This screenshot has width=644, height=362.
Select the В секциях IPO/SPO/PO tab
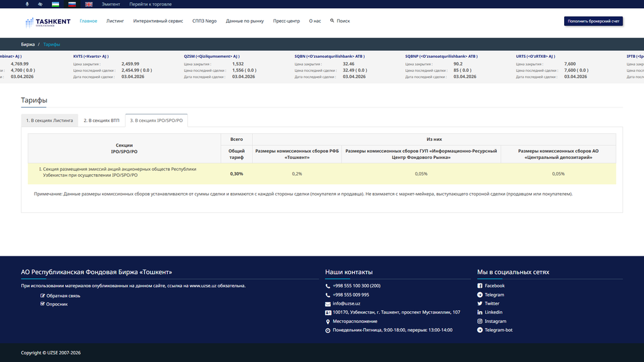[x=157, y=120]
